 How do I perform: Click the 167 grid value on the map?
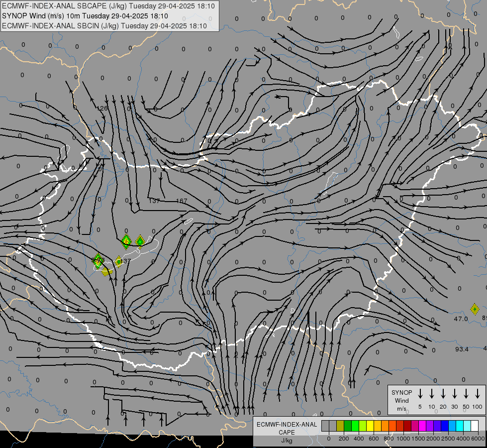point(182,201)
